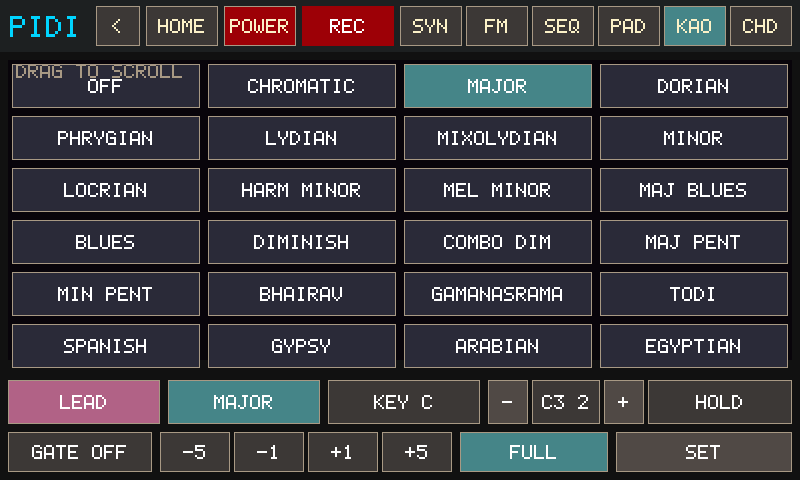800x480 pixels.
Task: Toggle the POWER button
Action: tap(260, 26)
